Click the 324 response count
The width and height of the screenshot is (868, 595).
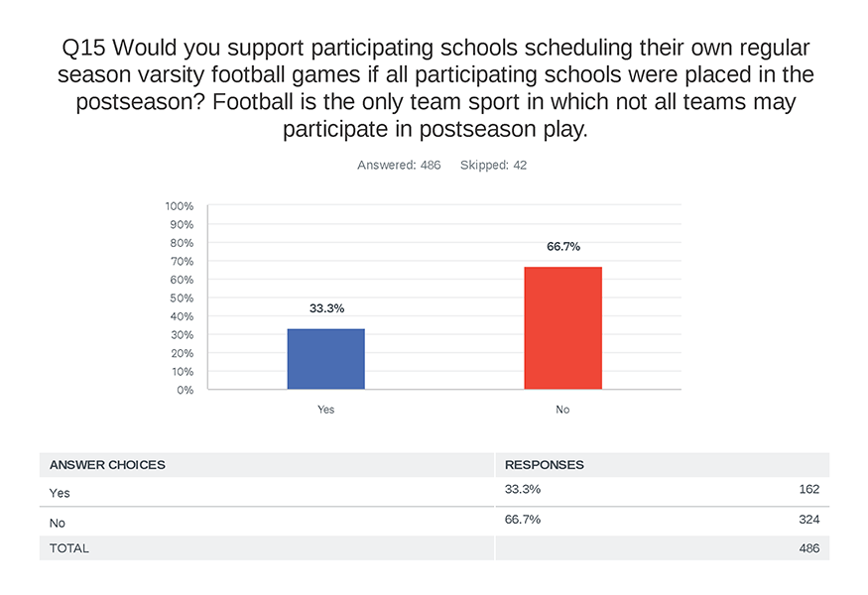tap(808, 520)
